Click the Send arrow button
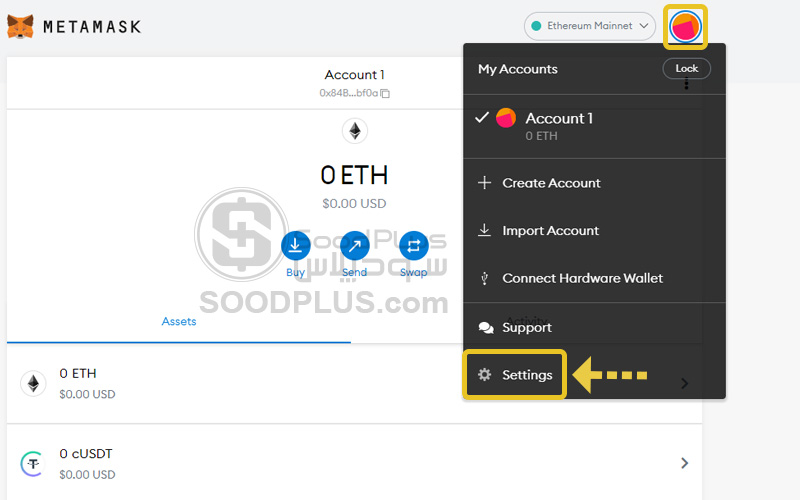This screenshot has width=800, height=500. (x=355, y=245)
